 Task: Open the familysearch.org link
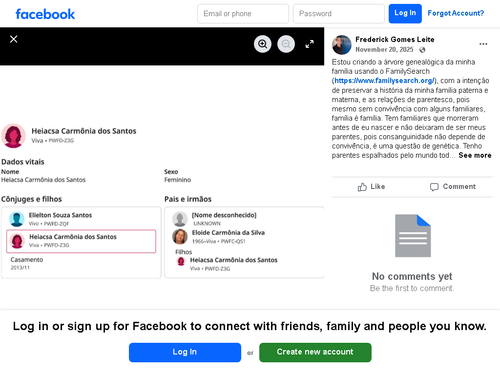pos(384,81)
